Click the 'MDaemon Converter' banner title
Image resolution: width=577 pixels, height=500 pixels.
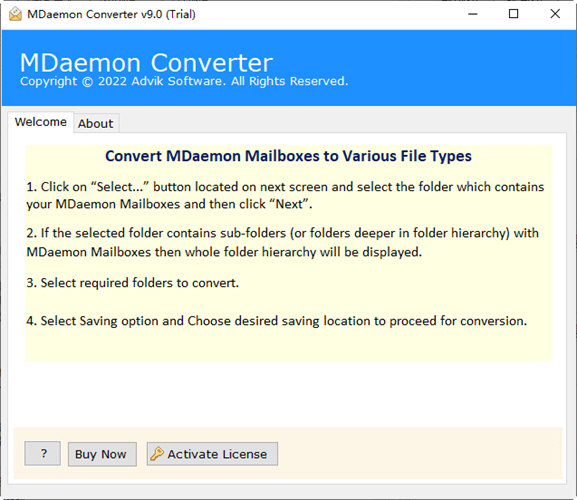pos(146,63)
